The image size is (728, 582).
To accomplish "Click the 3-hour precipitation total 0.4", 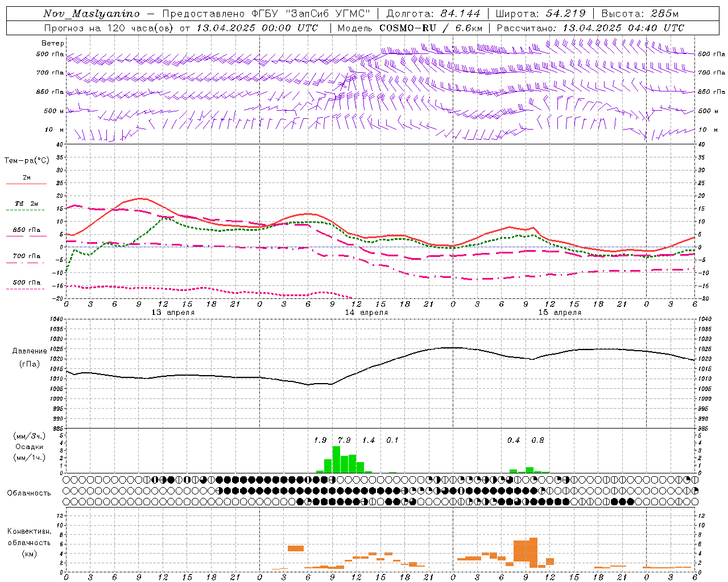I will click(x=514, y=440).
